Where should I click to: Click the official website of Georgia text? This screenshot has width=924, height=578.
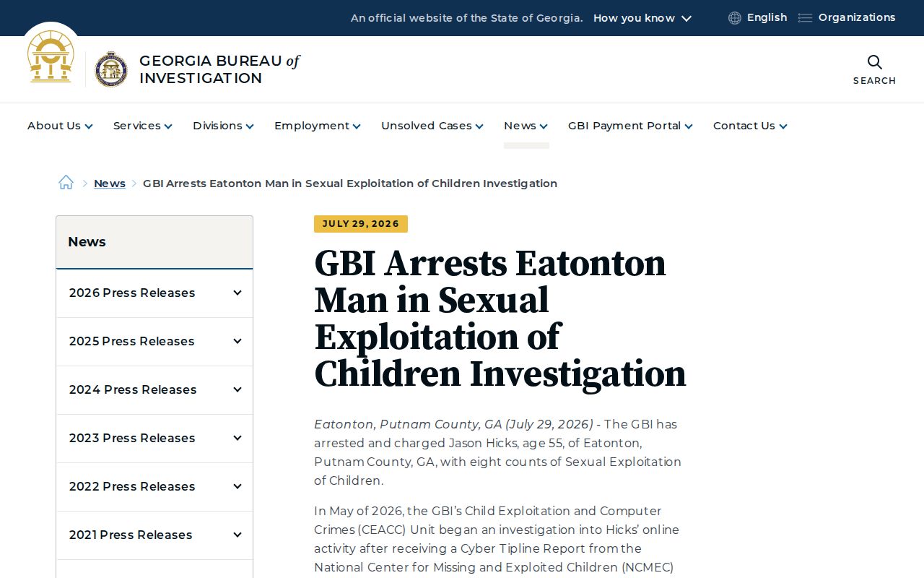tap(466, 18)
